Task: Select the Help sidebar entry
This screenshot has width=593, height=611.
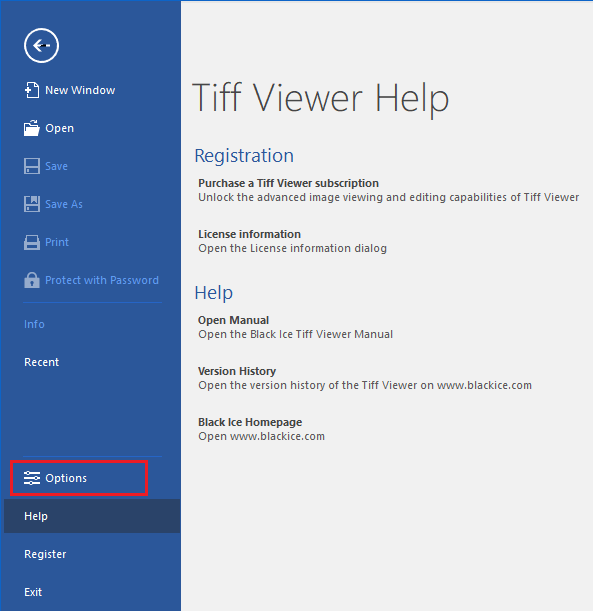Action: point(92,516)
